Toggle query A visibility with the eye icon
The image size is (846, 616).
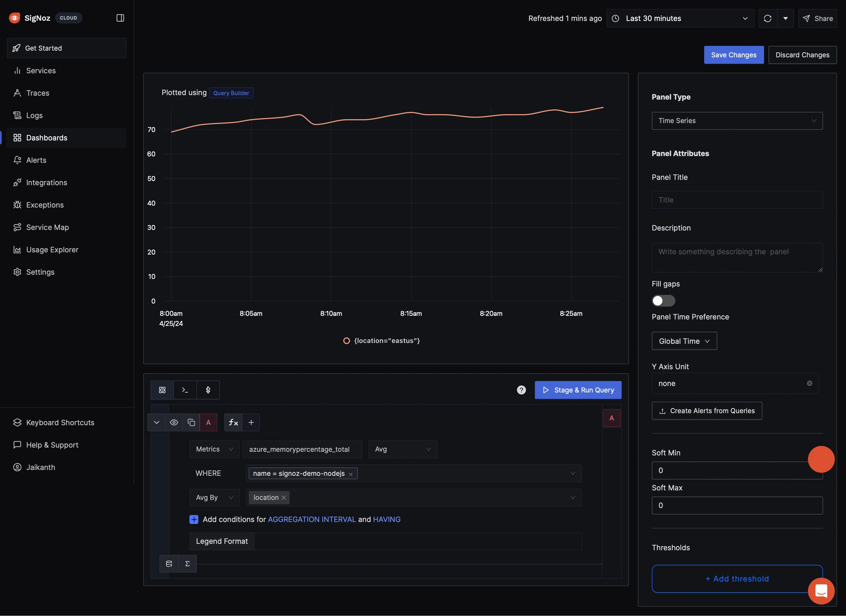pos(174,422)
